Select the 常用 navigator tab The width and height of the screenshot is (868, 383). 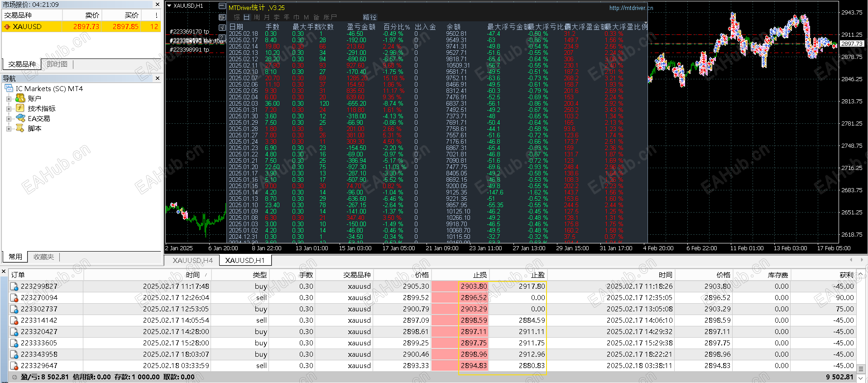coord(15,257)
